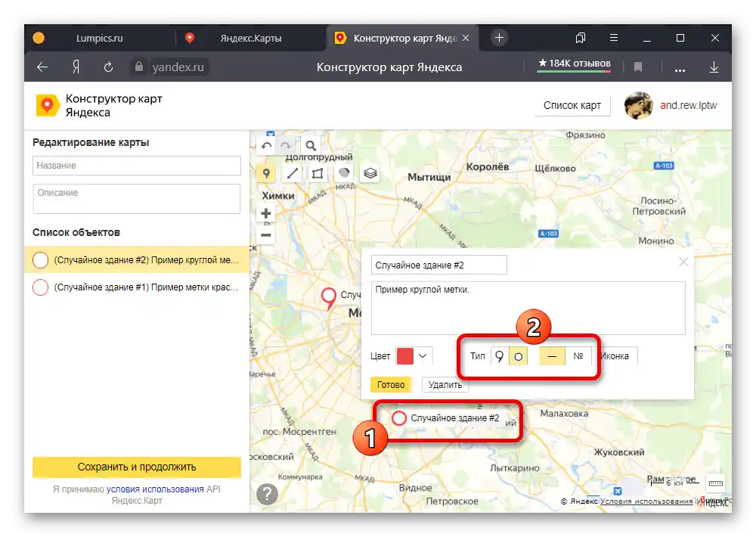Select the line drawing tool
The image size is (756, 537).
tap(292, 172)
